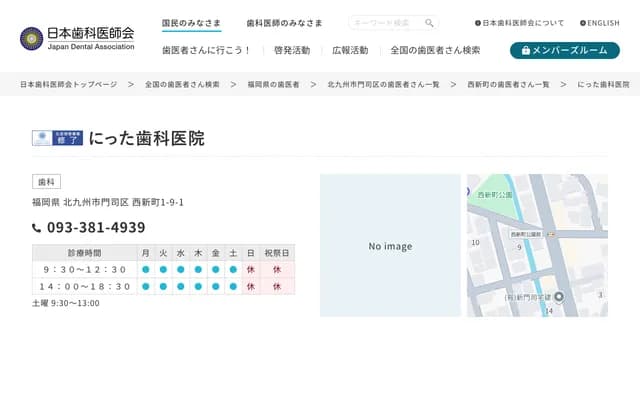Click the search magnifier icon
This screenshot has width=640, height=400.
tap(429, 23)
